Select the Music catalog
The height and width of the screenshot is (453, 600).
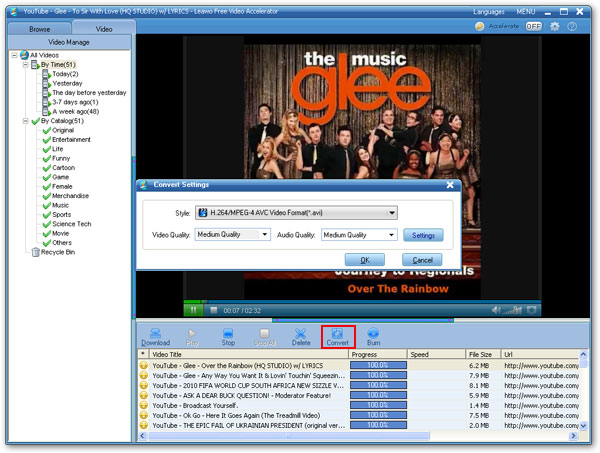pyautogui.click(x=56, y=205)
